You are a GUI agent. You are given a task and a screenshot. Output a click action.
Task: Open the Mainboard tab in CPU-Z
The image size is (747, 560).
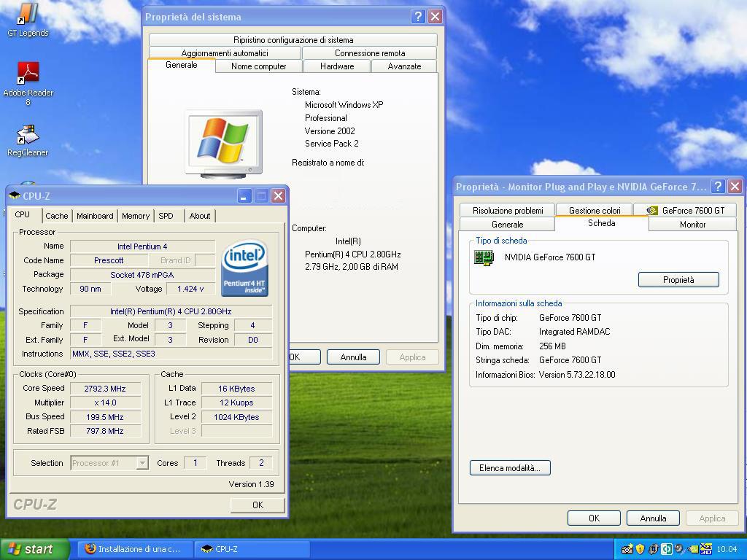coord(95,216)
